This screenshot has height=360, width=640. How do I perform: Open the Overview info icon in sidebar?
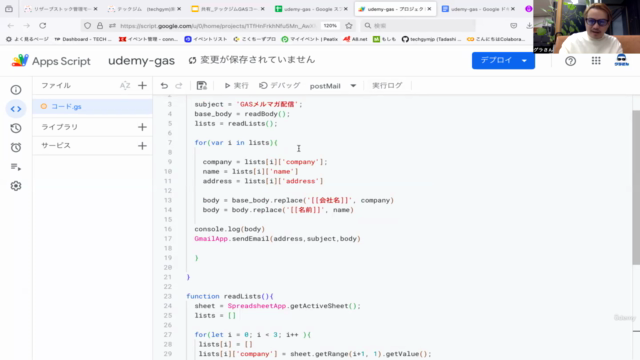[16, 90]
